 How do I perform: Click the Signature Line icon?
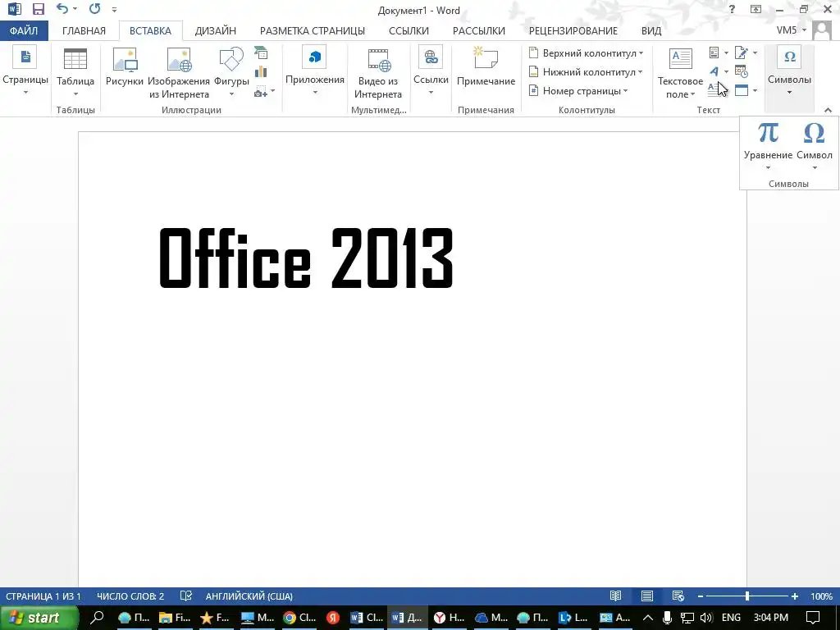point(742,52)
